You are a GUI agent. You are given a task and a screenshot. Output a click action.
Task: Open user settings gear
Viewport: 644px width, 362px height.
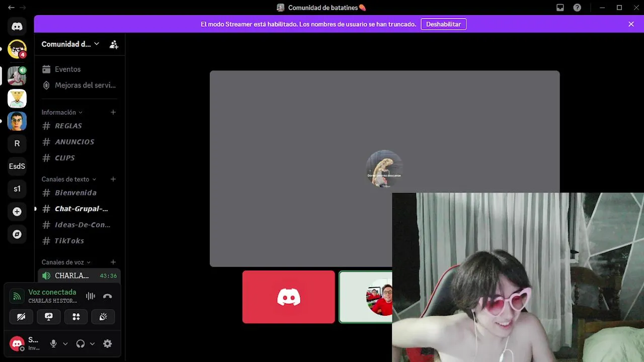pos(107,344)
